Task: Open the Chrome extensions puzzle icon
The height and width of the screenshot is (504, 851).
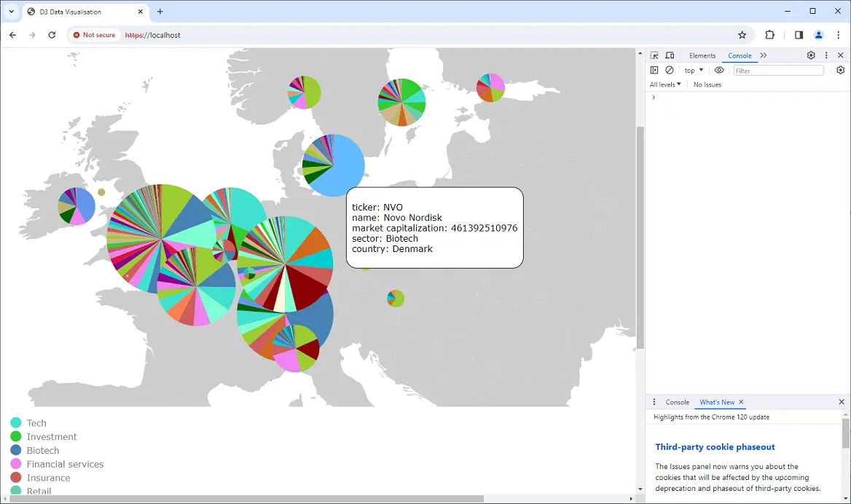Action: pyautogui.click(x=770, y=35)
